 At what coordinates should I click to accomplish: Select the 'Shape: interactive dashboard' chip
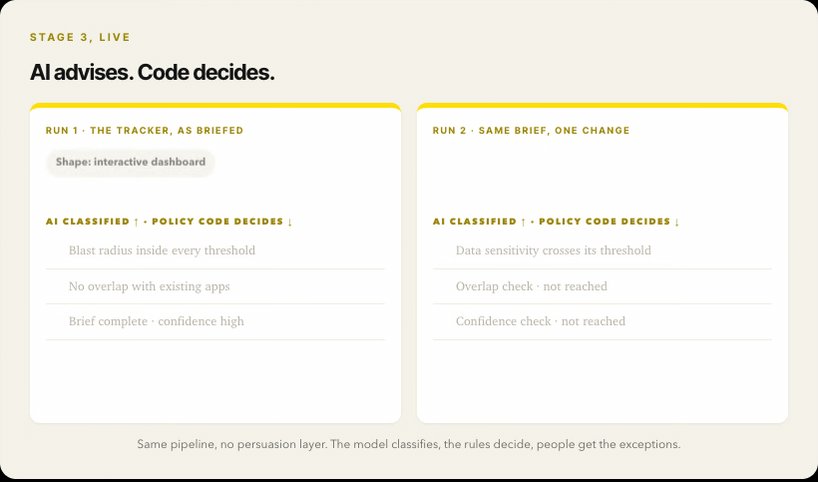click(x=130, y=162)
